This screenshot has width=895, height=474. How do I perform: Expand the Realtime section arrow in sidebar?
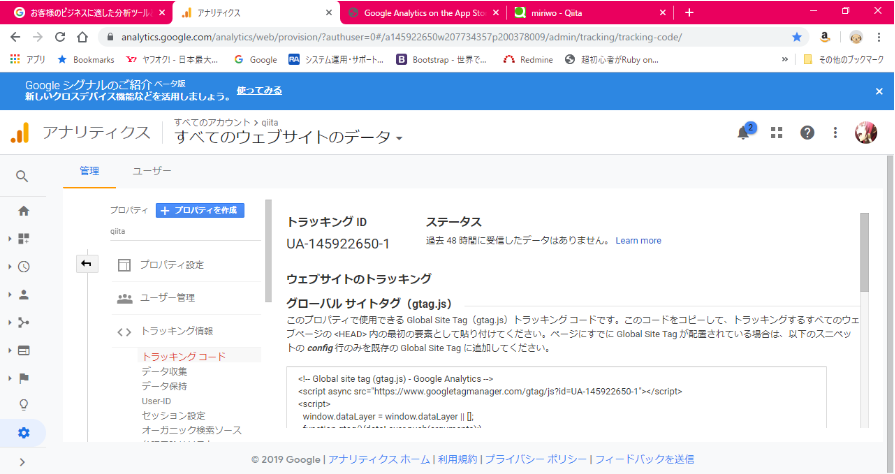9,267
